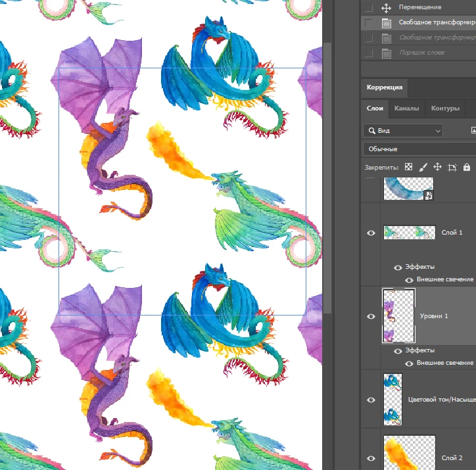Viewport: 476px width, 470px height.
Task: Switch to the 'Слои' tab
Action: coord(375,108)
